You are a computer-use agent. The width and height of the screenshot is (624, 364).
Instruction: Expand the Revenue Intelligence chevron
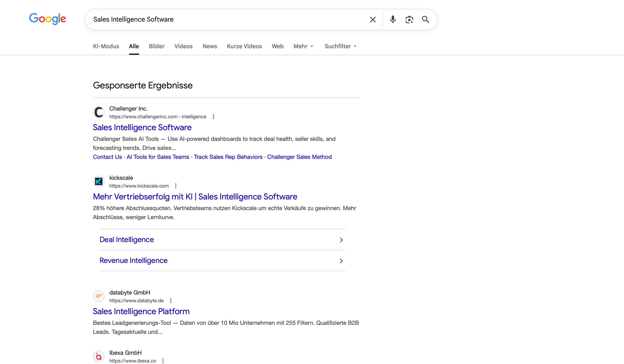341,261
